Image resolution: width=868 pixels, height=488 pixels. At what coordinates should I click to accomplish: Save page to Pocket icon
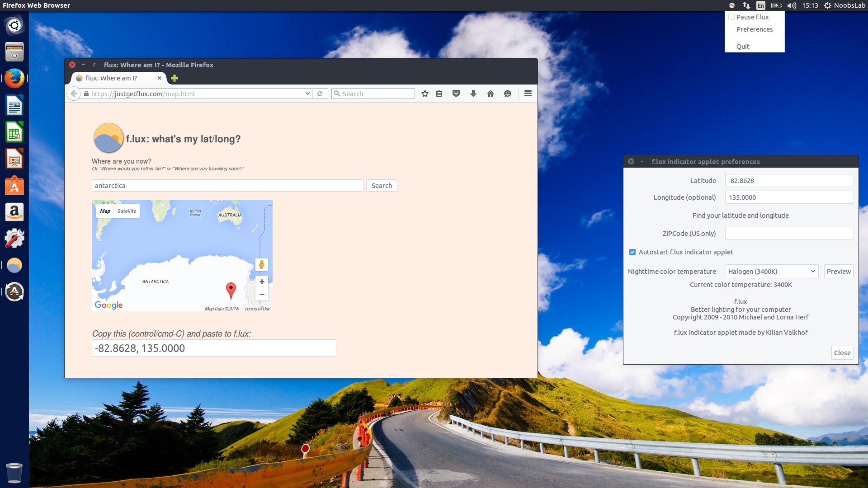tap(456, 94)
